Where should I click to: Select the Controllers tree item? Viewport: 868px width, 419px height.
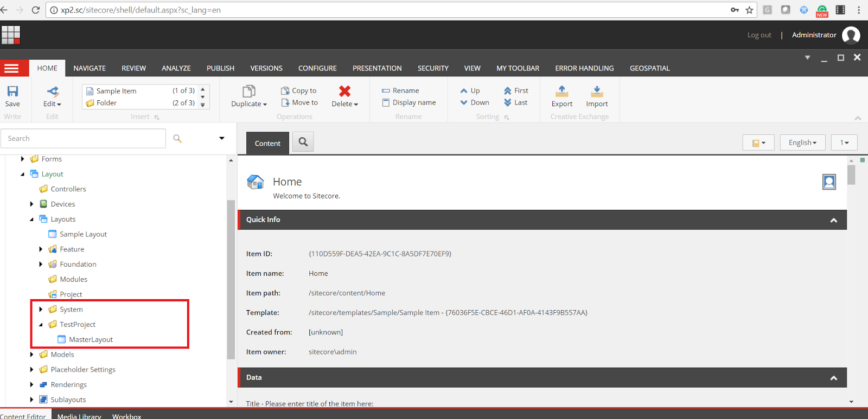(68, 189)
